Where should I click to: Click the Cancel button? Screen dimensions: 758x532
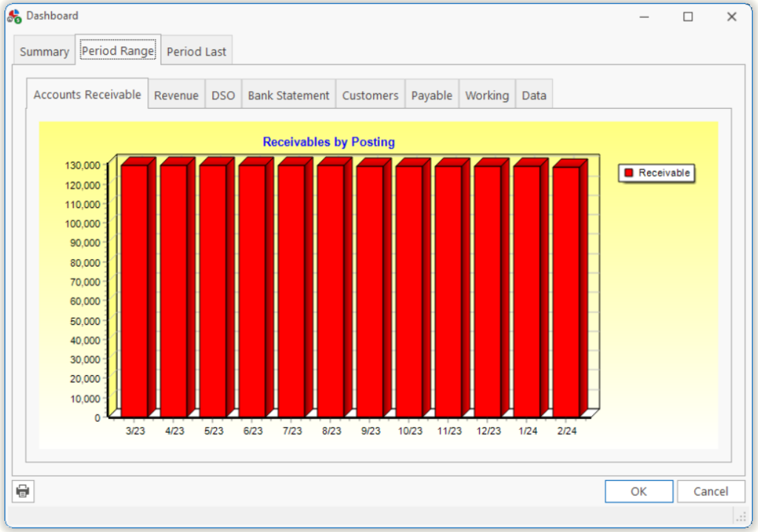point(711,491)
